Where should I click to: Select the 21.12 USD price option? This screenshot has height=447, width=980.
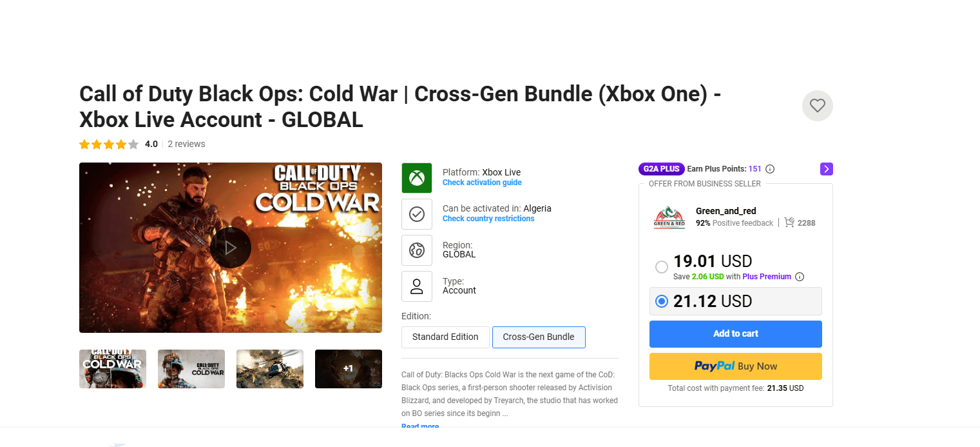(661, 301)
